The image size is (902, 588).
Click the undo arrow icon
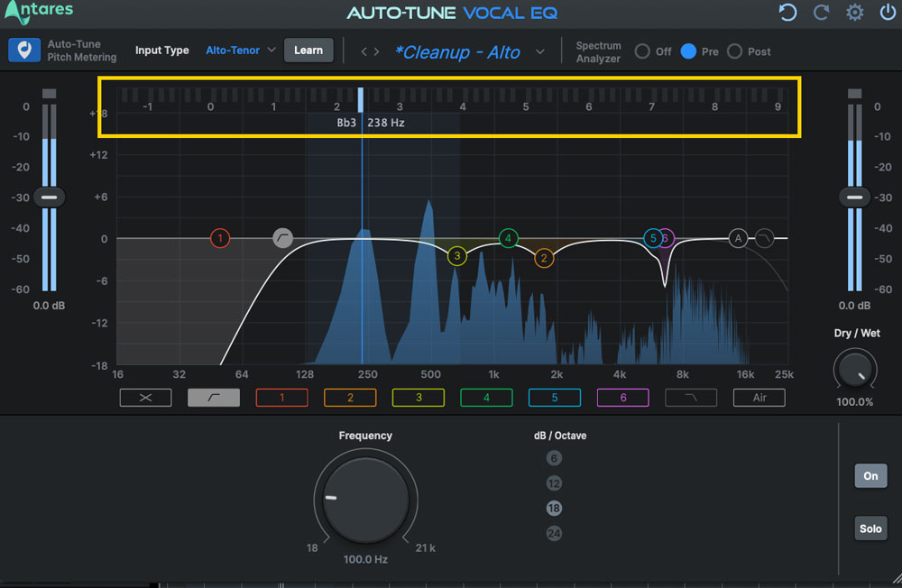click(787, 12)
